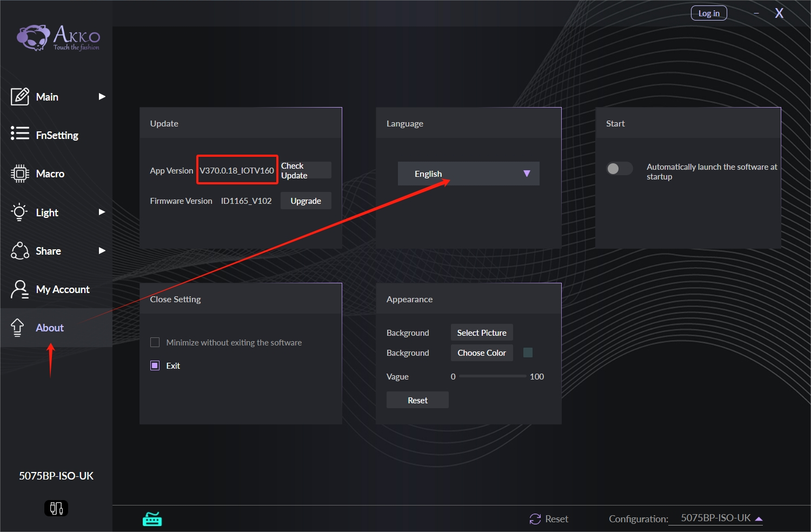Viewport: 811px width, 532px height.
Task: Enable automatic launch at startup toggle
Action: [619, 169]
